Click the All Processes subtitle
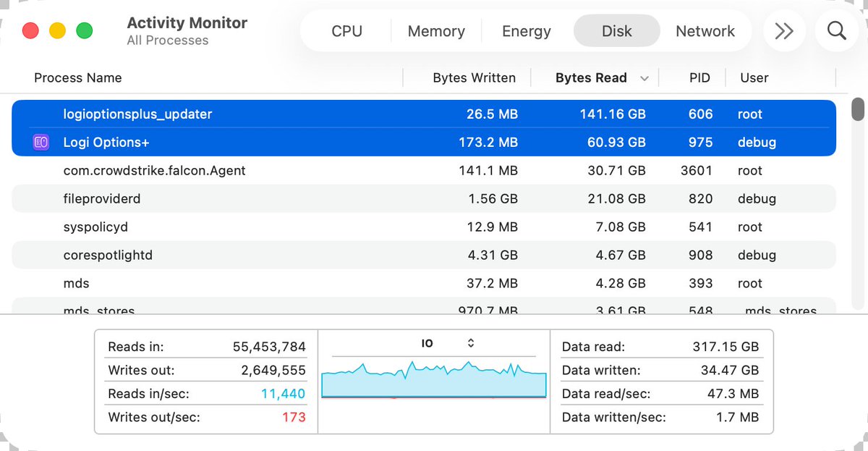 (x=168, y=41)
